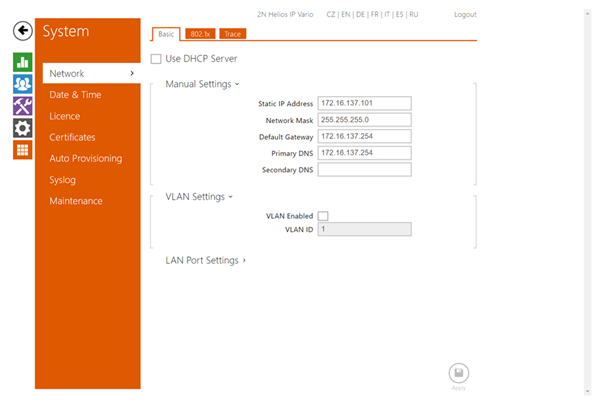Open the blue Directory users icon
600x414 pixels.
pyautogui.click(x=22, y=84)
